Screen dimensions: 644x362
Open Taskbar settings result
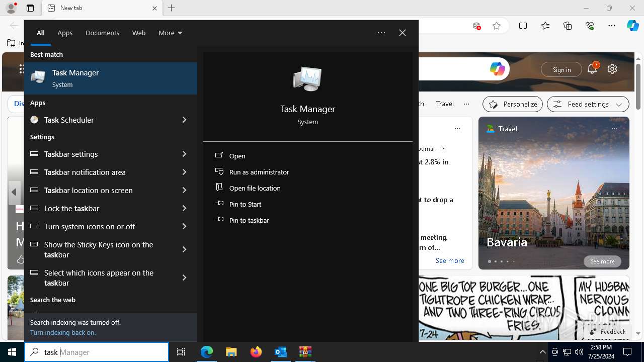98,154
